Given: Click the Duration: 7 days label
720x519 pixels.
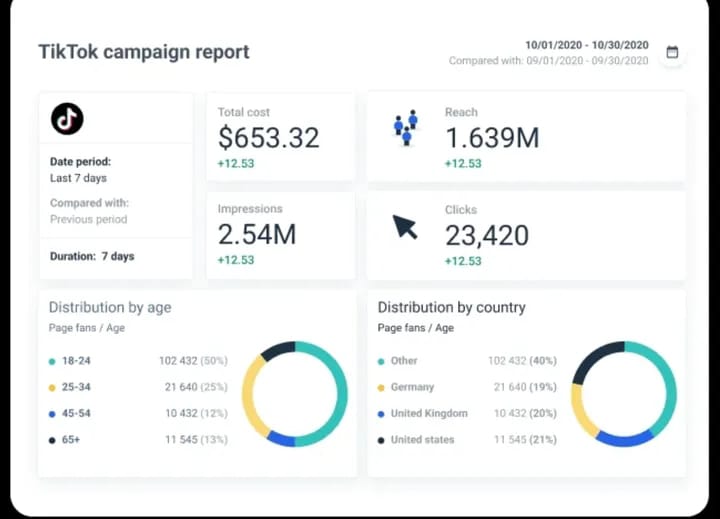Looking at the screenshot, I should pyautogui.click(x=92, y=256).
